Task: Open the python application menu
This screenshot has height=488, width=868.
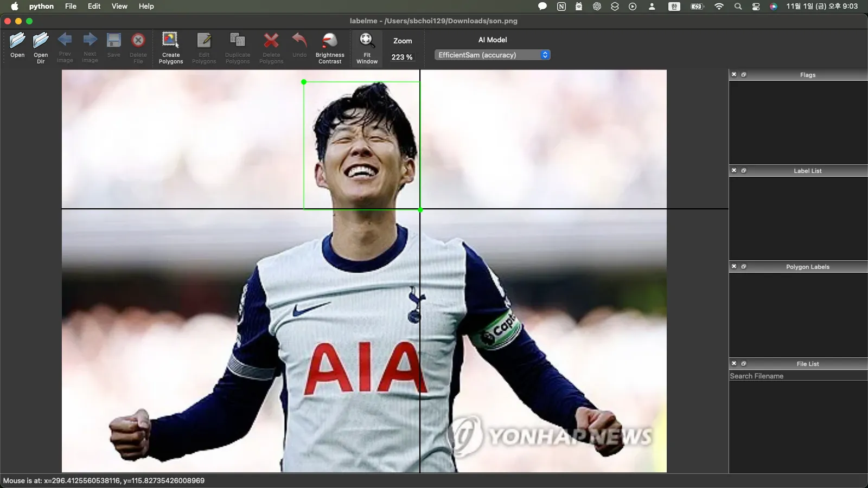Action: tap(41, 6)
